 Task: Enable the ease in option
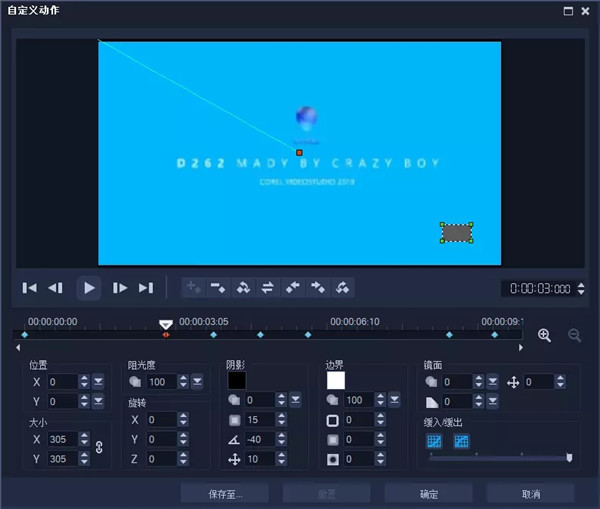coord(435,441)
